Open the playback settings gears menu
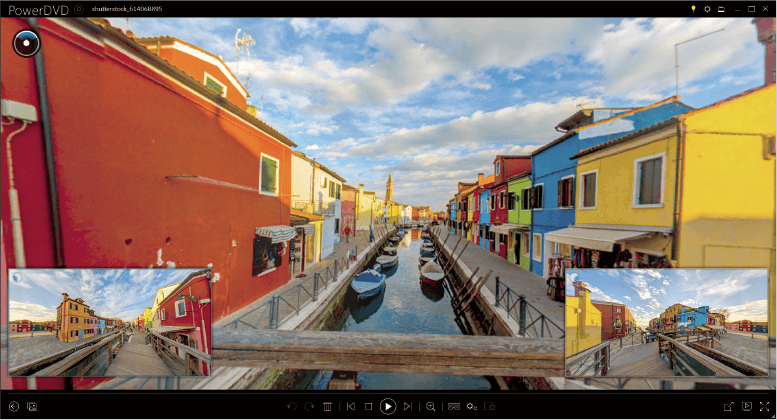Viewport: 777px width, 420px height. (472, 406)
